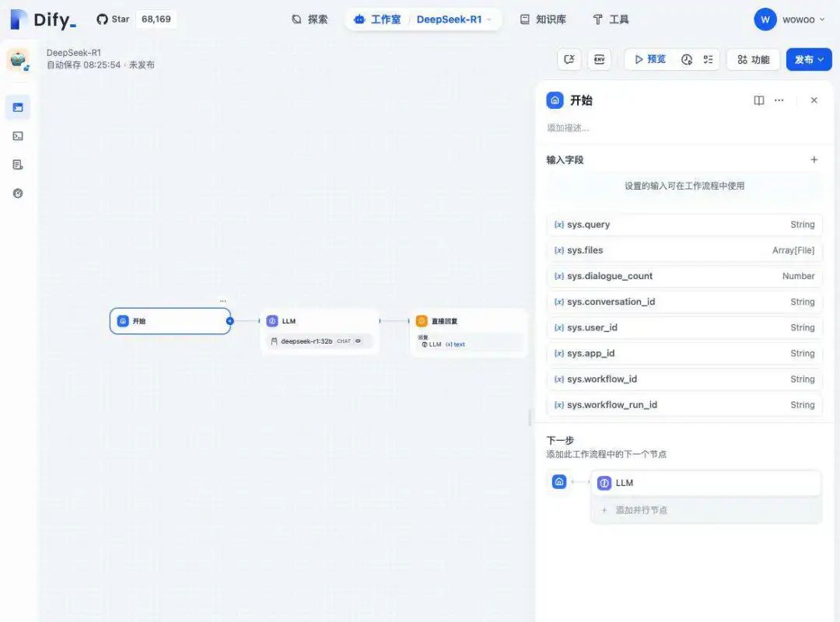Click the 功能 features button
840x622 pixels.
[753, 59]
